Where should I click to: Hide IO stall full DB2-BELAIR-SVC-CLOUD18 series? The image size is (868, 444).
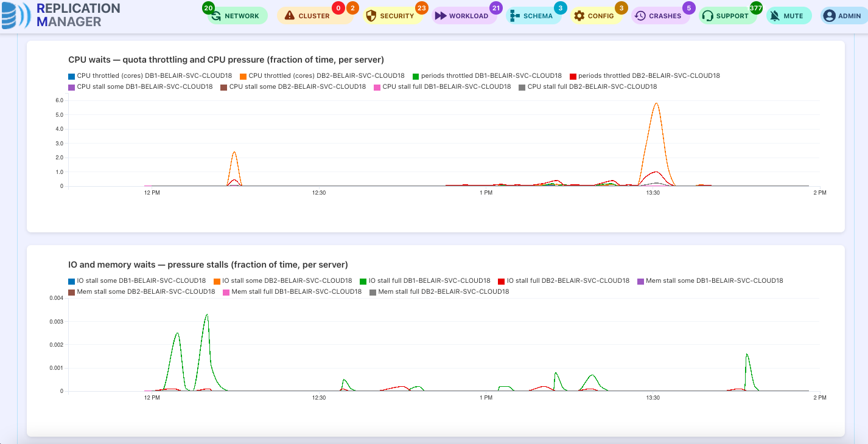point(564,281)
